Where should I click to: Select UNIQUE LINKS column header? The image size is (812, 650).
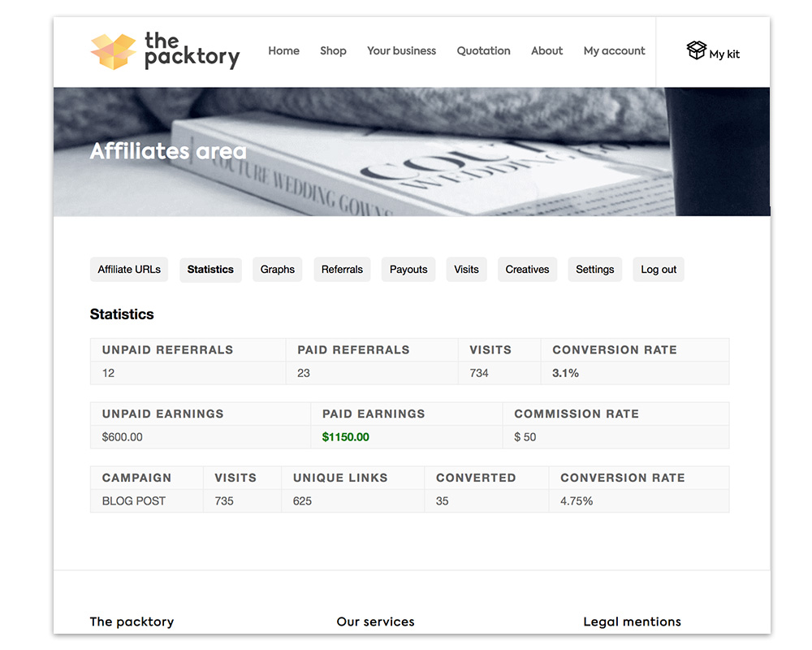pos(340,478)
